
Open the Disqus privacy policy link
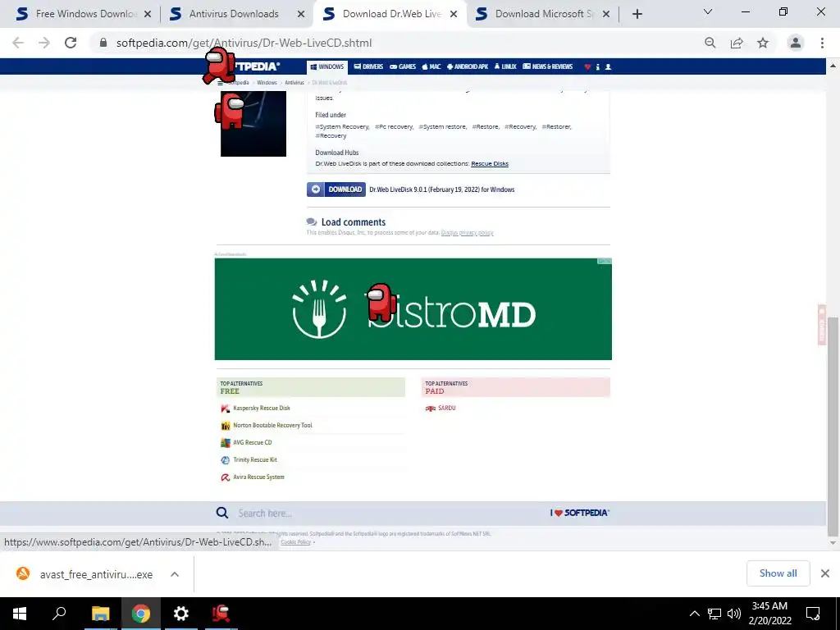[467, 233]
